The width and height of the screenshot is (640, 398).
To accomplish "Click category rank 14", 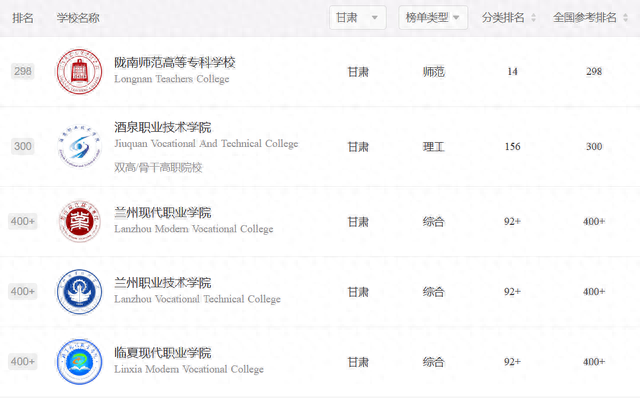I will pyautogui.click(x=512, y=72).
